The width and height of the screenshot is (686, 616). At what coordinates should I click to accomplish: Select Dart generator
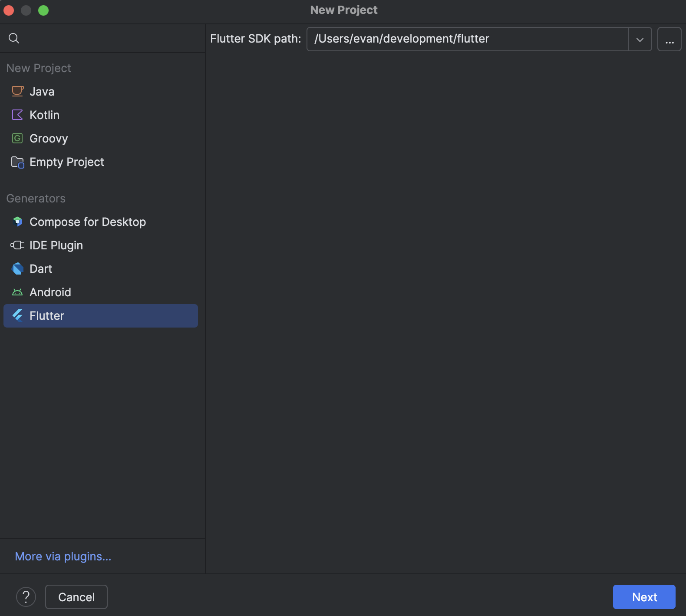(101, 268)
